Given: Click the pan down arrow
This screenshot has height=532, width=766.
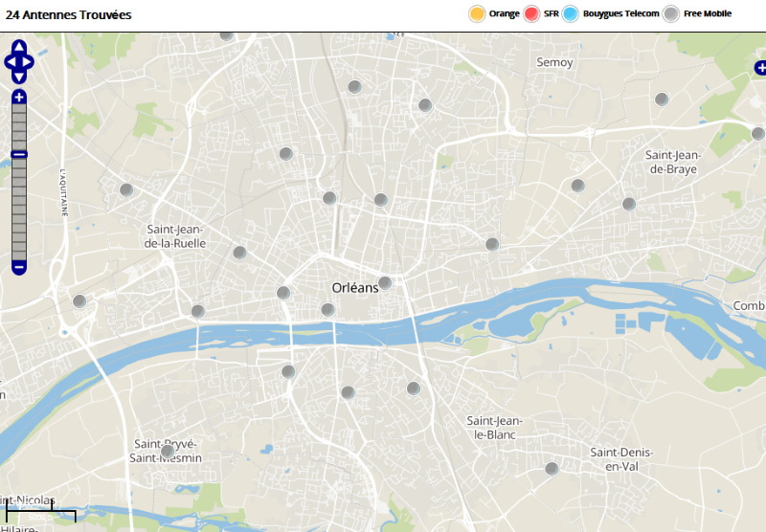Looking at the screenshot, I should pos(19,78).
